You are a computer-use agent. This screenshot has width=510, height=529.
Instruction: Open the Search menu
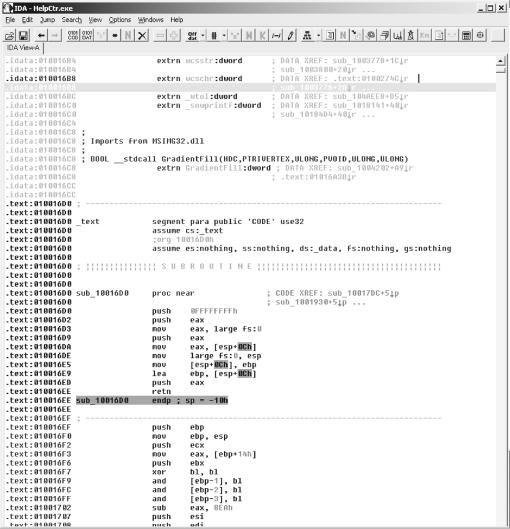pos(72,20)
